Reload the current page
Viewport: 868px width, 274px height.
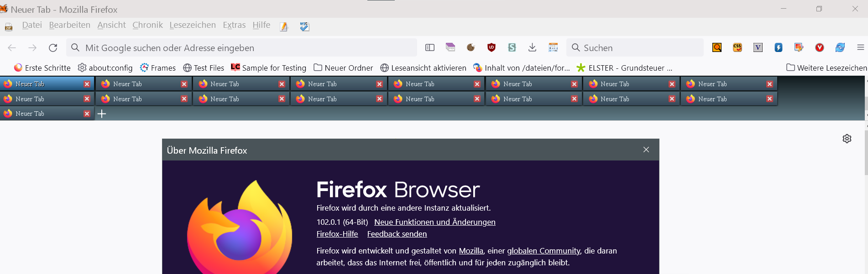pyautogui.click(x=53, y=47)
